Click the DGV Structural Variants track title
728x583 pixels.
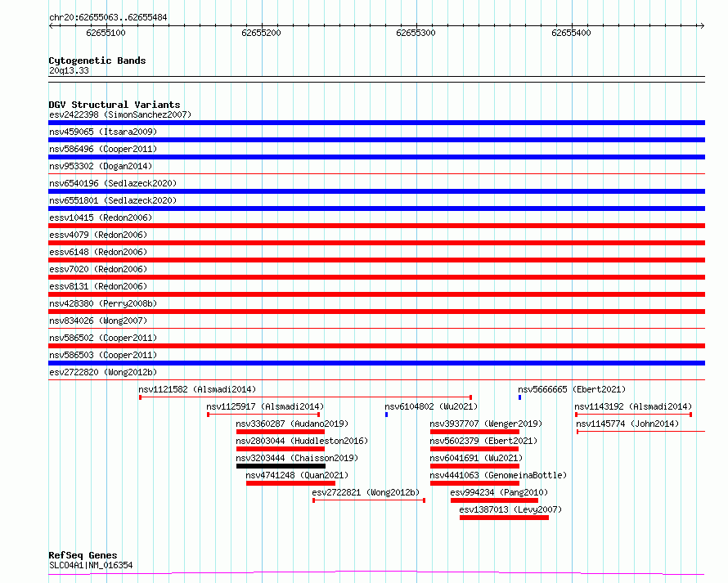[x=114, y=105]
